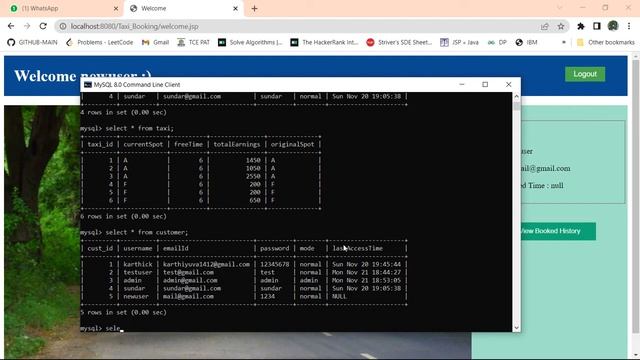Open Striver's SDE Sheet bookmark
This screenshot has width=640, height=360.
(x=399, y=42)
